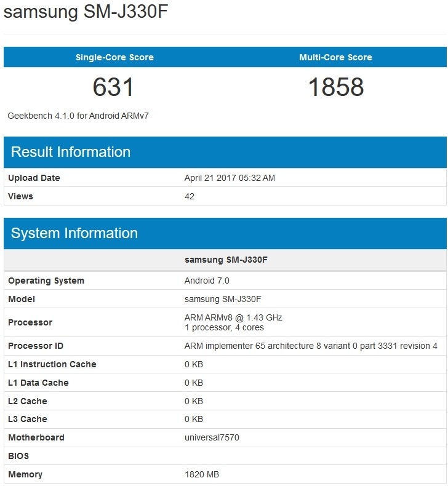This screenshot has height=486, width=448.
Task: Click the bold samsung SM-J330F column header
Action: click(x=226, y=260)
